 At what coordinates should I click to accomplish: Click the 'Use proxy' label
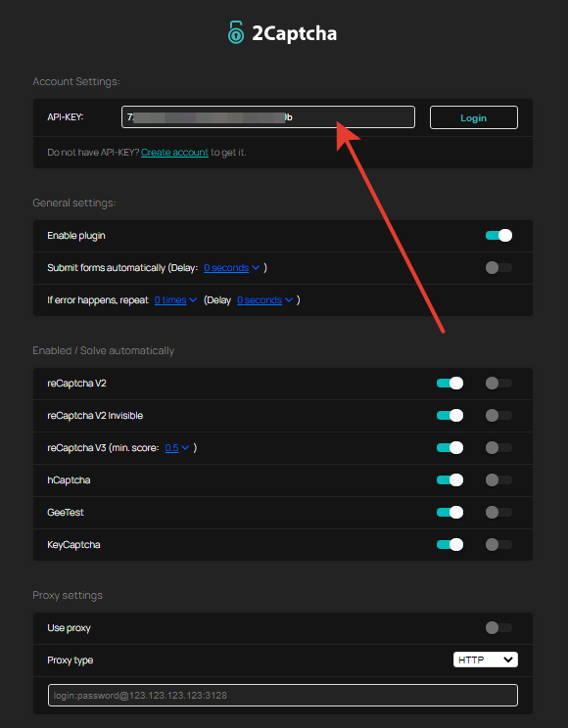[69, 628]
